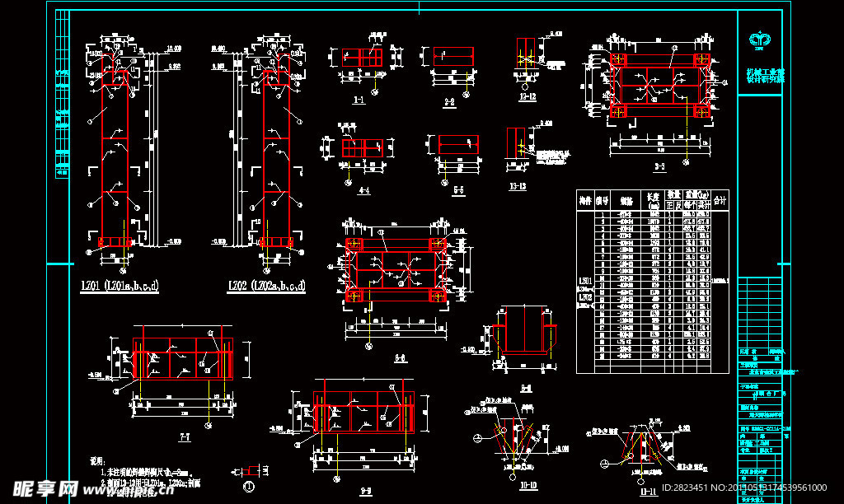Click the ID number text at bottom right

732,488
